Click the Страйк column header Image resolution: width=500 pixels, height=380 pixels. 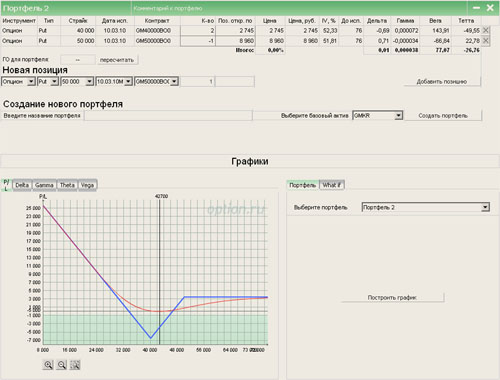(78, 21)
